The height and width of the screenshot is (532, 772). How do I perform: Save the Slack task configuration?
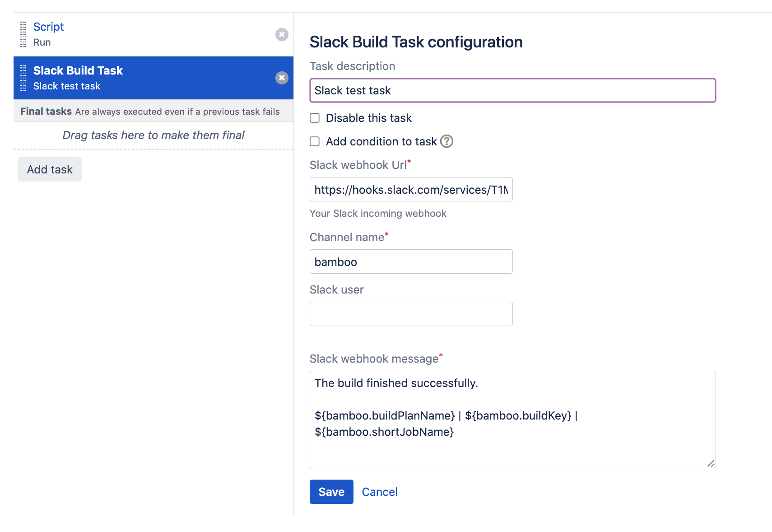point(331,492)
